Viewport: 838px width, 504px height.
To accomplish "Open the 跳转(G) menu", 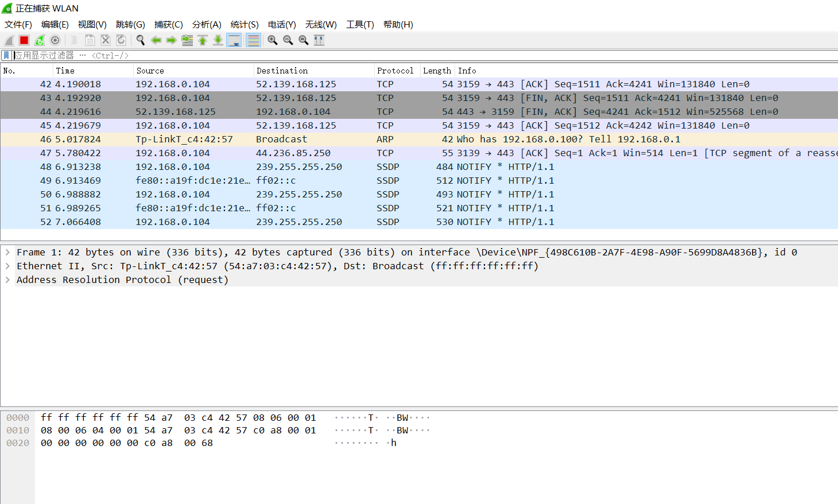I will (x=130, y=24).
